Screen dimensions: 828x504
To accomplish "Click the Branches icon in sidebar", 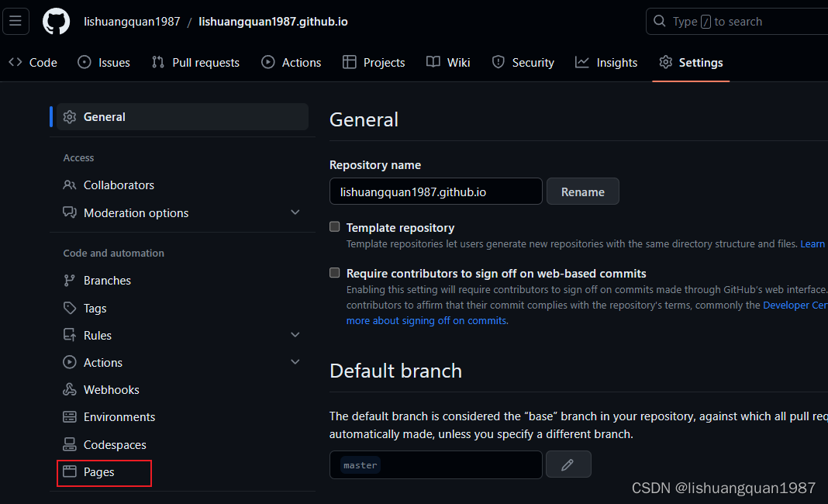I will pos(70,281).
